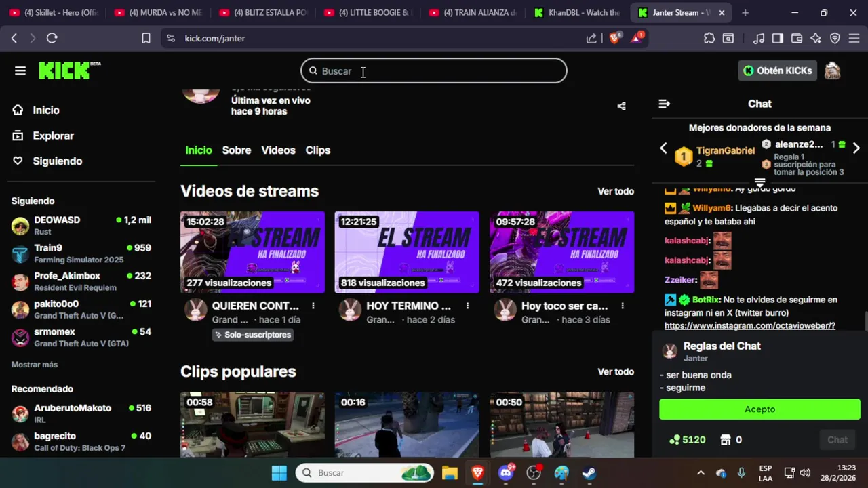
Task: Switch to the Videos tab
Action: (278, 150)
